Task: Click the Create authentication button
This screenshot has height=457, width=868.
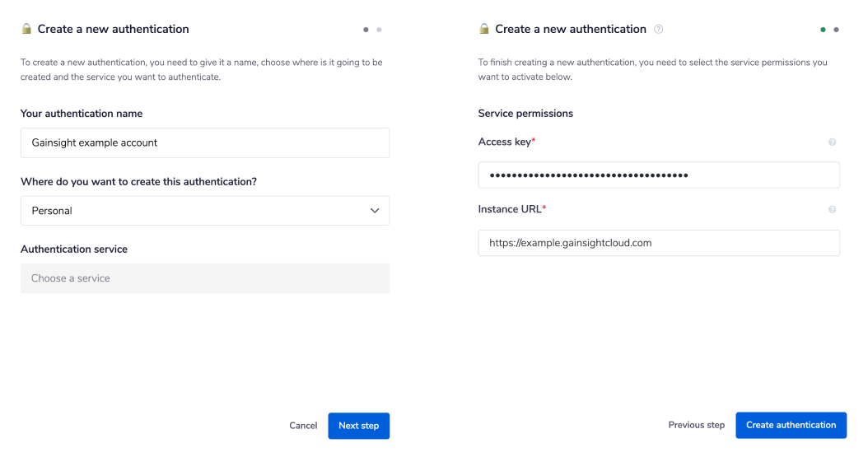Action: tap(791, 425)
